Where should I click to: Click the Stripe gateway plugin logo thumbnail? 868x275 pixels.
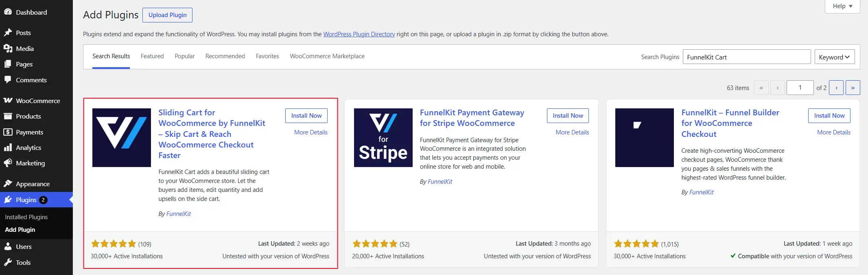383,138
